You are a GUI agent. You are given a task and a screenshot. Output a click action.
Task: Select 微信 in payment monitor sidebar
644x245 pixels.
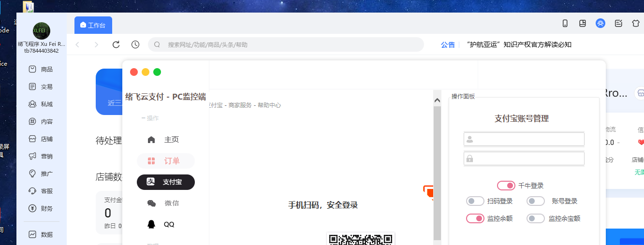[166, 203]
